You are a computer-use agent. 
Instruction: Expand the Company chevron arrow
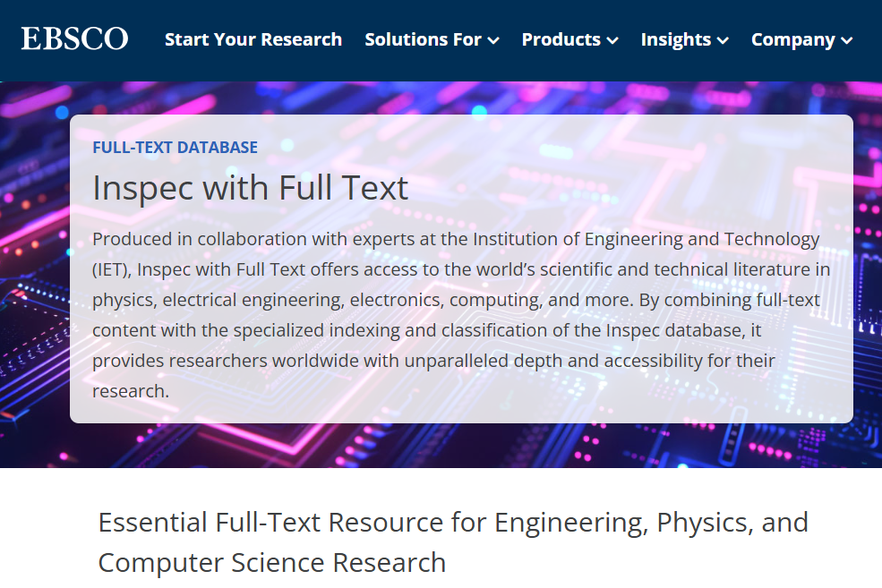(x=846, y=40)
